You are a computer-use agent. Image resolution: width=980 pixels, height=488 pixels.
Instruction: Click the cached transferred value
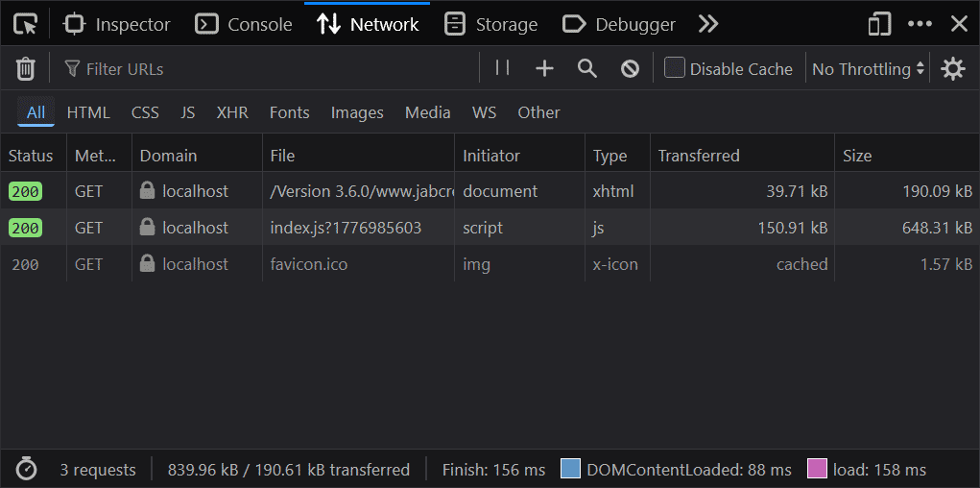(x=801, y=264)
